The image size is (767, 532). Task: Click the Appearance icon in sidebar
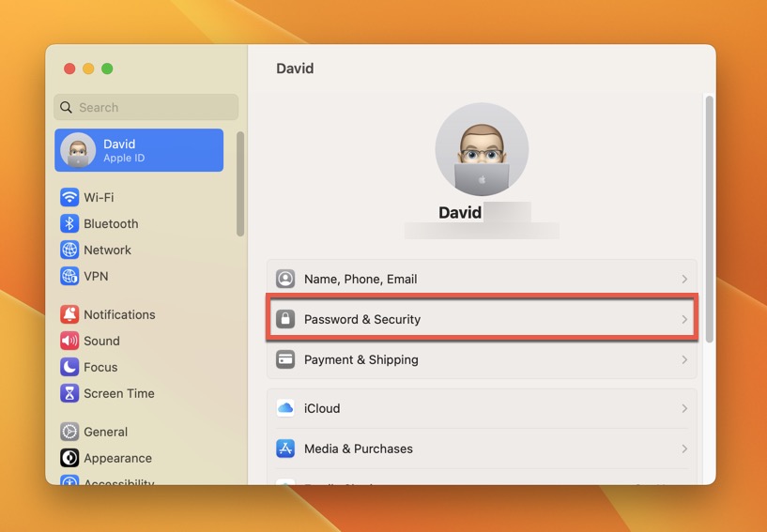coord(69,458)
